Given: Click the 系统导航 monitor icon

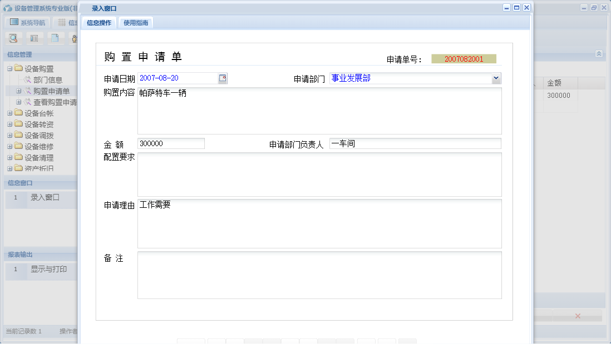Looking at the screenshot, I should tap(14, 22).
